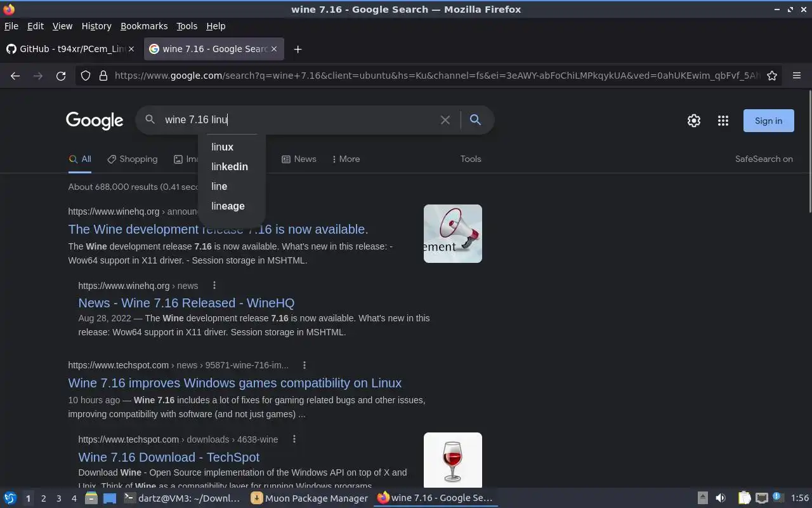Viewport: 812px width, 508px height.
Task: Click the Google logo
Action: 95,120
